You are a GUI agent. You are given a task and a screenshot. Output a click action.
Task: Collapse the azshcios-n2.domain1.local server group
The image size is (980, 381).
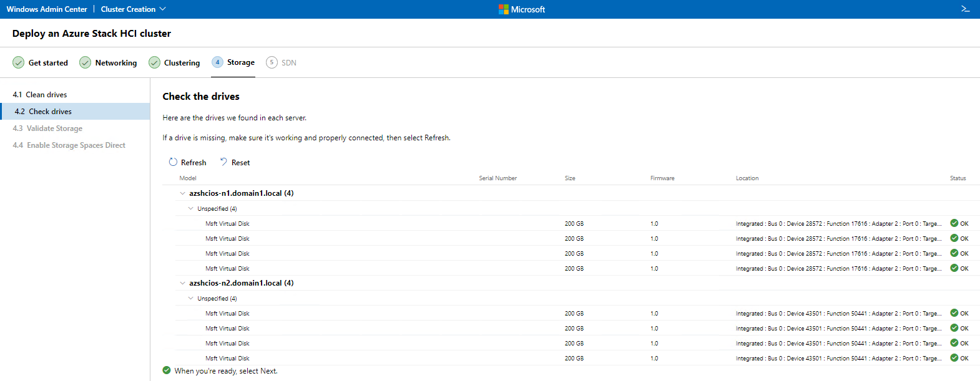coord(182,283)
